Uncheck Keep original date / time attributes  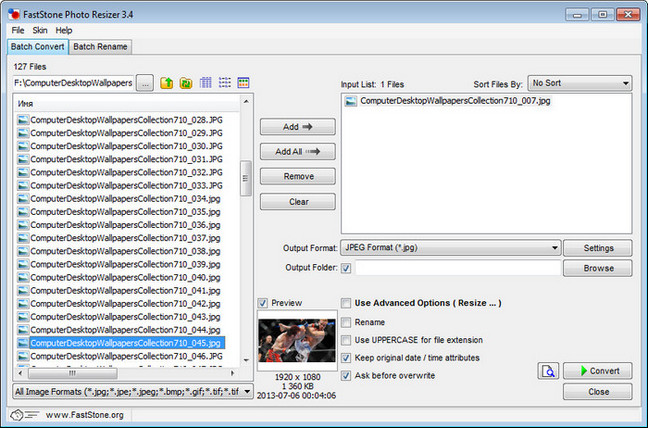click(x=346, y=358)
